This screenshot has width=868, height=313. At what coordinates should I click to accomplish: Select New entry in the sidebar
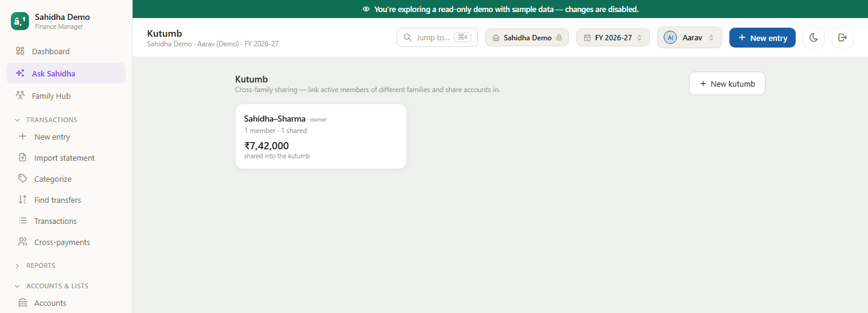click(x=66, y=137)
